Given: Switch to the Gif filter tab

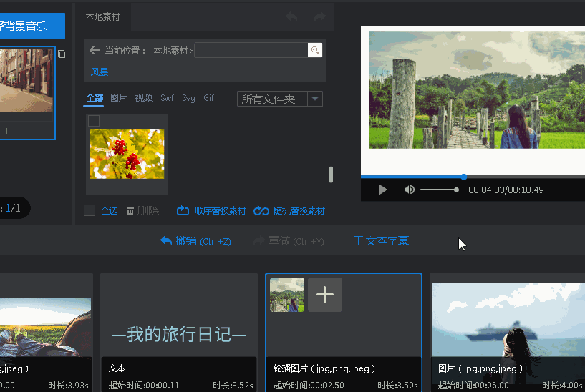Looking at the screenshot, I should 208,97.
